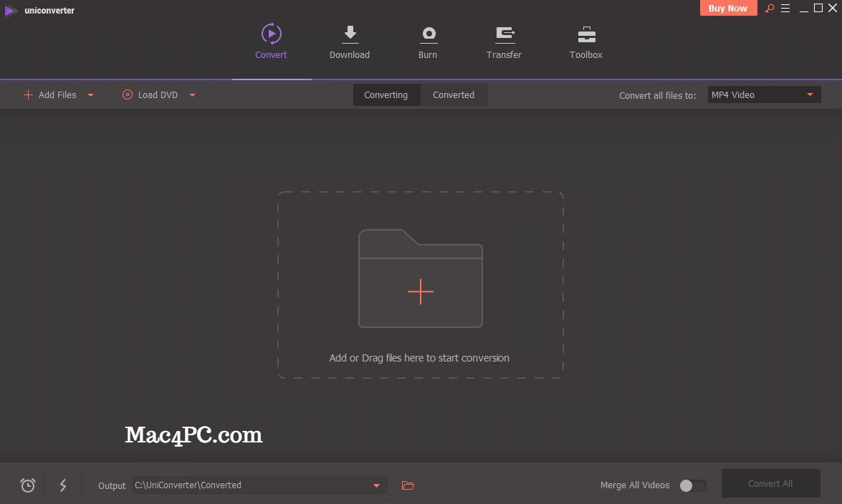This screenshot has width=842, height=504.
Task: Open the registration key icon
Action: click(770, 8)
